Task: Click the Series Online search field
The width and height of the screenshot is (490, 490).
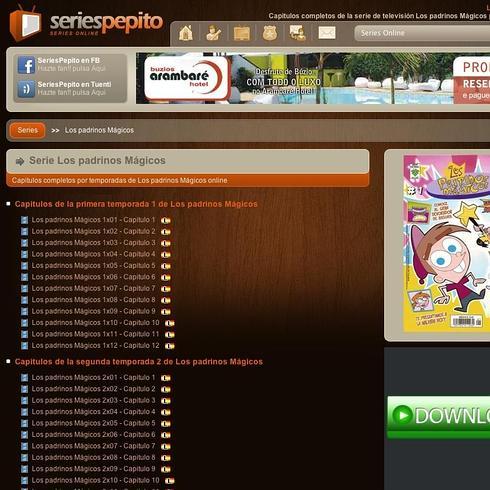Action: pyautogui.click(x=422, y=33)
